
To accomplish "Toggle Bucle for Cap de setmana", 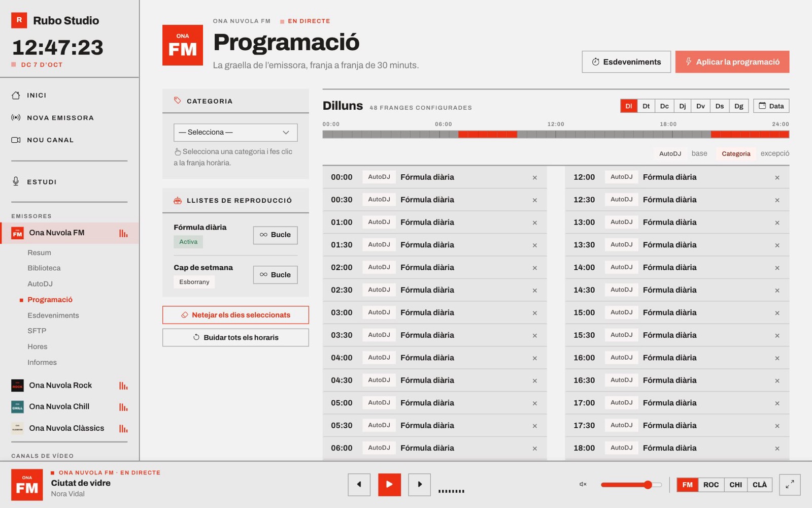I will click(x=276, y=275).
